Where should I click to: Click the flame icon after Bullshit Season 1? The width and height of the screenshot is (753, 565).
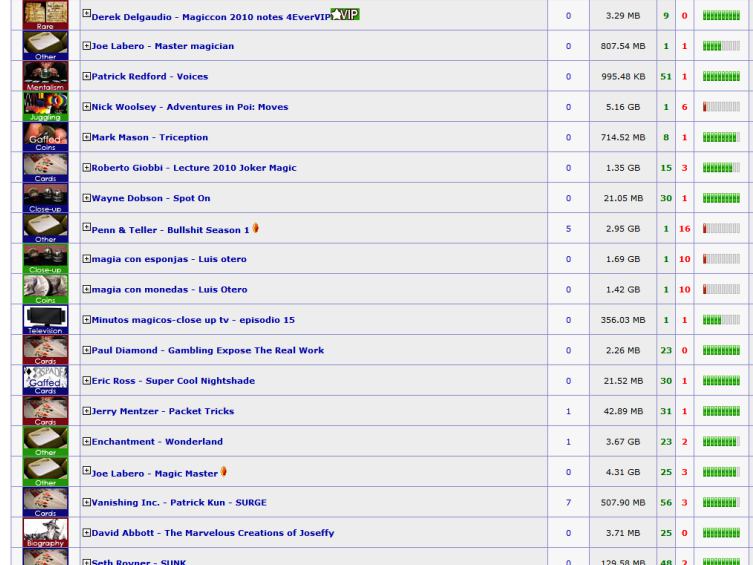pos(255,228)
